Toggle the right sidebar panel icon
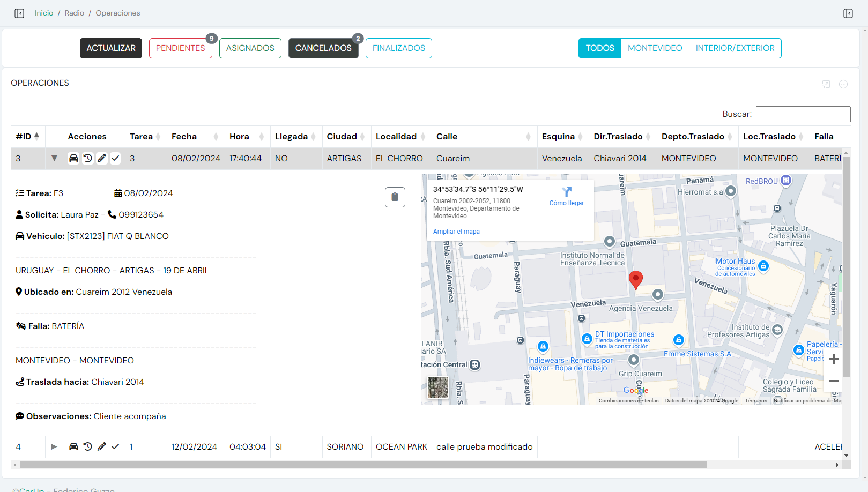Image resolution: width=868 pixels, height=492 pixels. [x=848, y=13]
